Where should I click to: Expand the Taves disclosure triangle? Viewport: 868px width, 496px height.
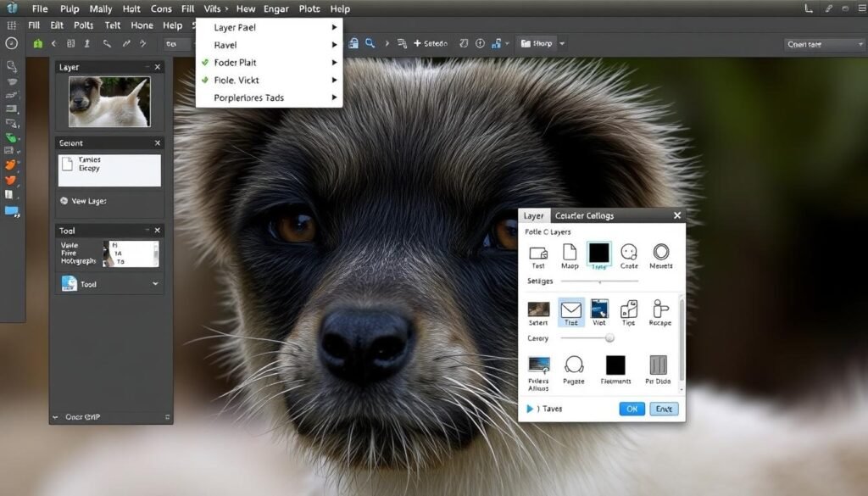(530, 409)
